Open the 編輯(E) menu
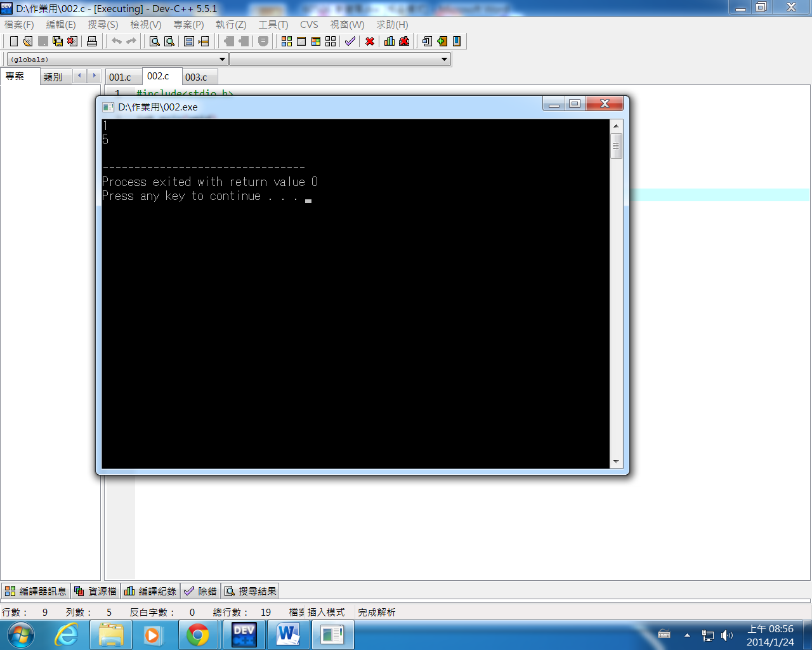The height and width of the screenshot is (650, 812). coord(61,25)
